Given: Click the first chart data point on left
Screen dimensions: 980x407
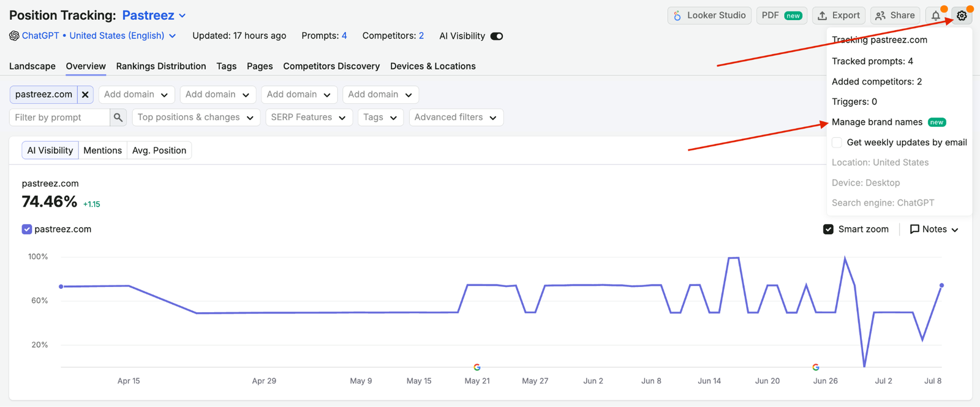Looking at the screenshot, I should pos(61,286).
